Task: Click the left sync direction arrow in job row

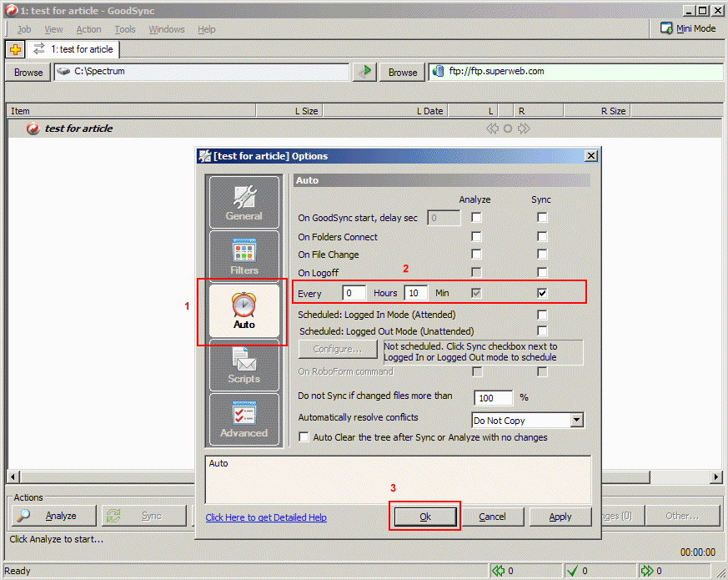Action: (x=492, y=129)
